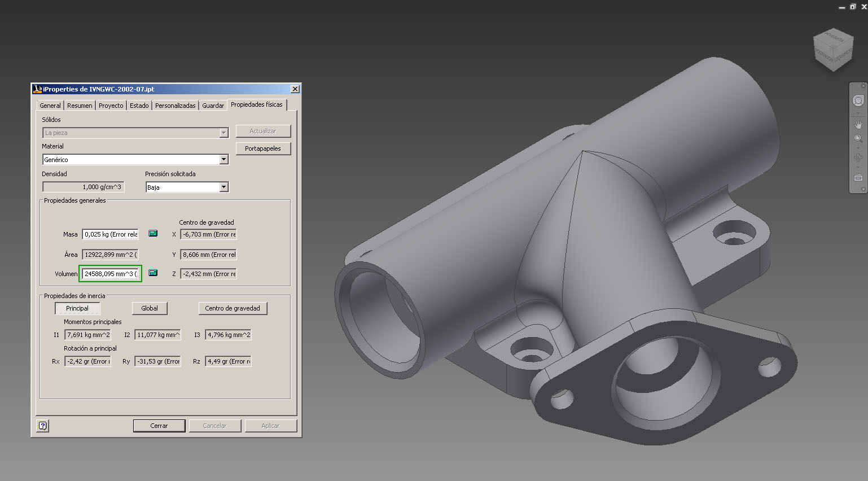868x481 pixels.
Task: Open the navigation wheel tool
Action: 858,100
